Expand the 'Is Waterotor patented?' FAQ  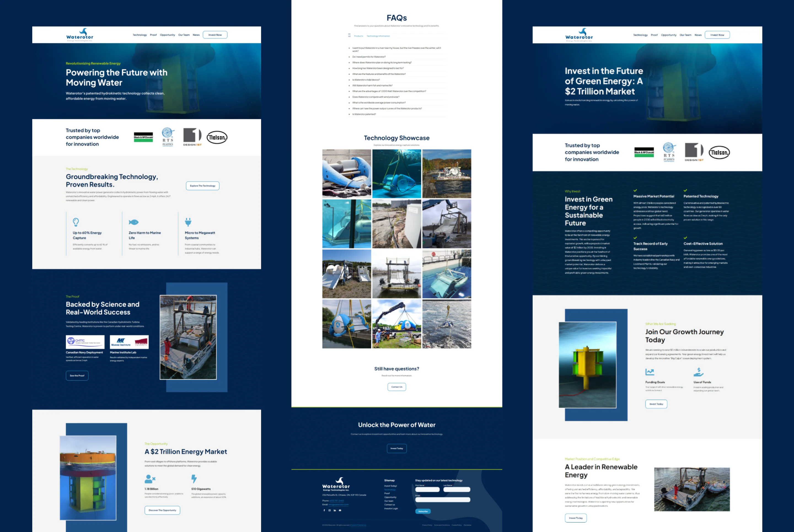(x=364, y=114)
